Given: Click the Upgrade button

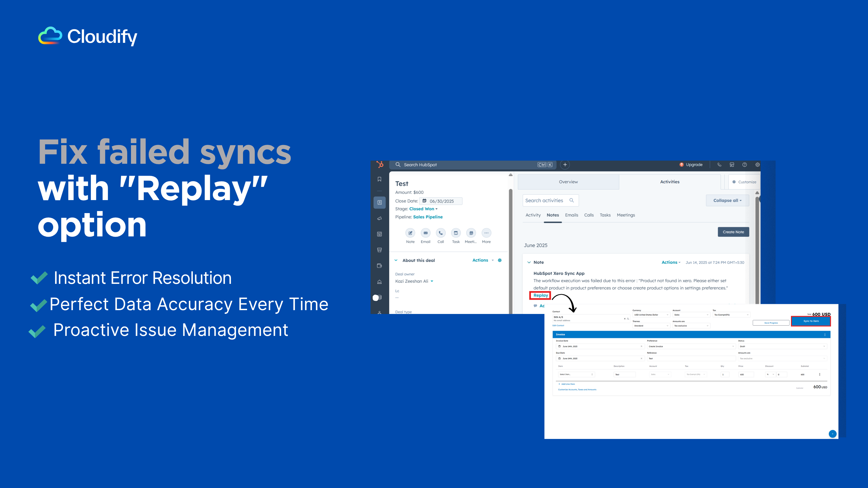Looking at the screenshot, I should tap(691, 165).
